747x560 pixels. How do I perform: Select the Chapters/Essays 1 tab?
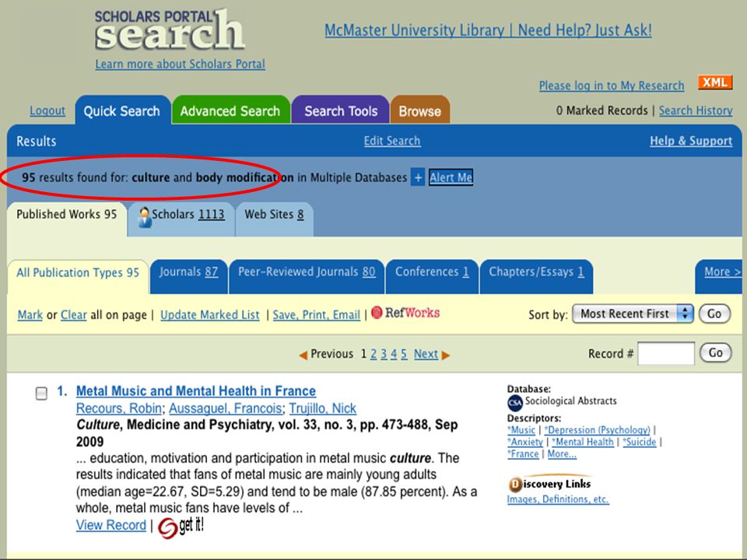(536, 275)
